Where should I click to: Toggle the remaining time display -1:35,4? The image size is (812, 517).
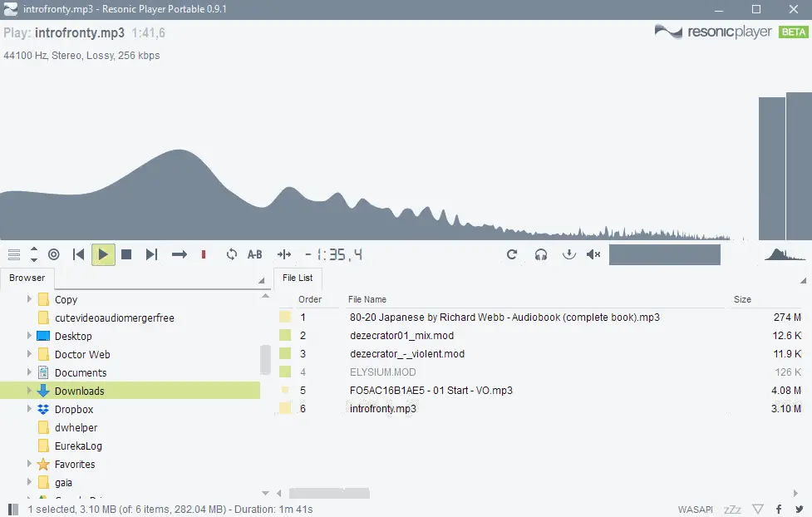pos(334,254)
